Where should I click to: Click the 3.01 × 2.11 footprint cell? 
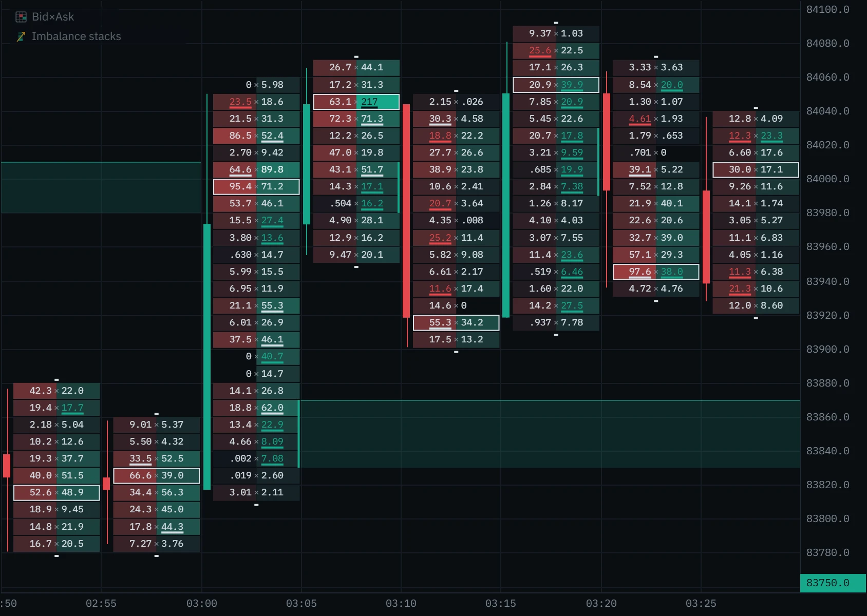(256, 492)
